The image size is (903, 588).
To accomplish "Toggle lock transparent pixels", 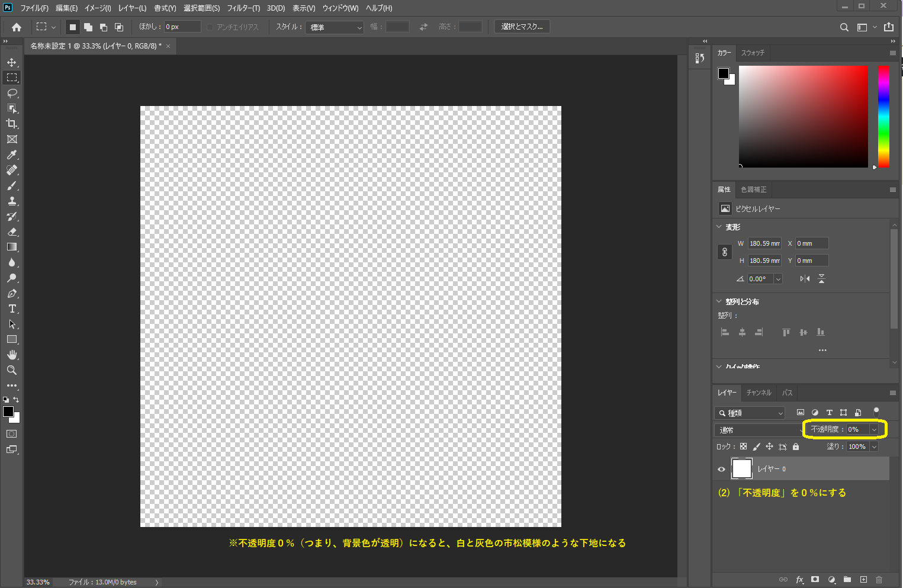I will coord(743,446).
